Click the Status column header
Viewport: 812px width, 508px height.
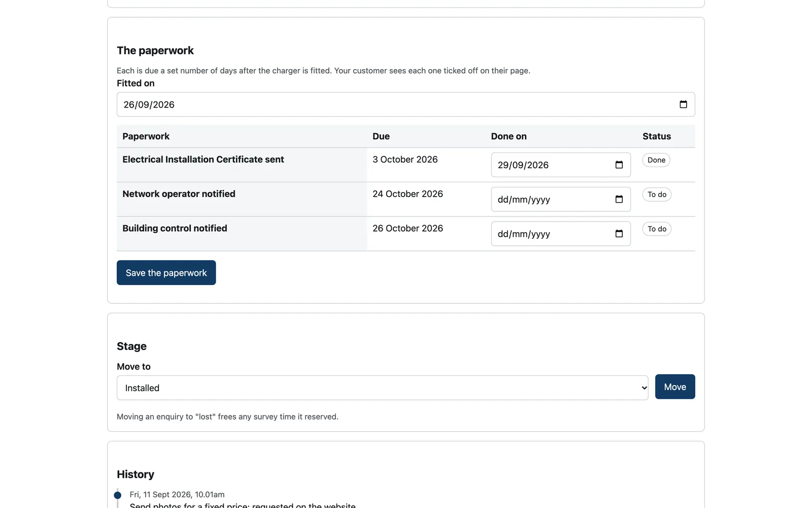[x=657, y=136]
